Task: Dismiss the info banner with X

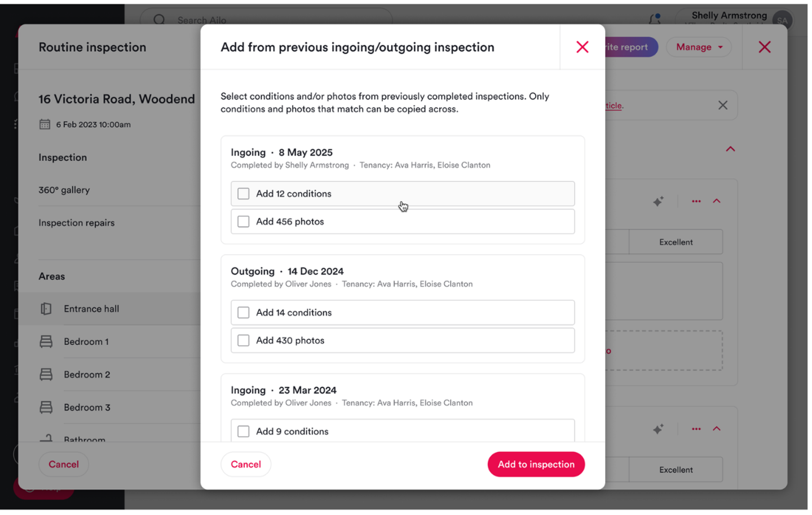Action: point(722,105)
